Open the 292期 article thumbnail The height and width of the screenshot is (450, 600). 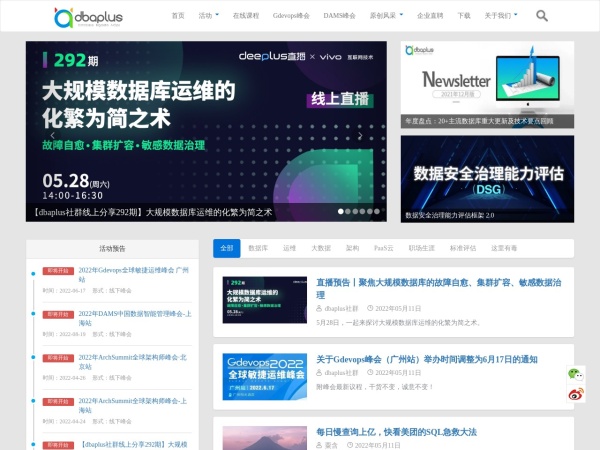pos(265,300)
